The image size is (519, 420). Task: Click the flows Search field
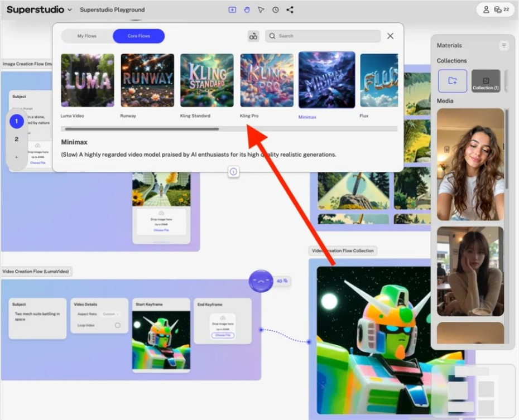[x=323, y=36]
